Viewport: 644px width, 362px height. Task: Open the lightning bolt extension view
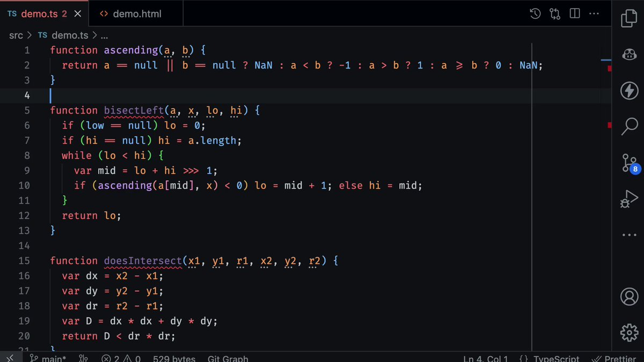629,90
